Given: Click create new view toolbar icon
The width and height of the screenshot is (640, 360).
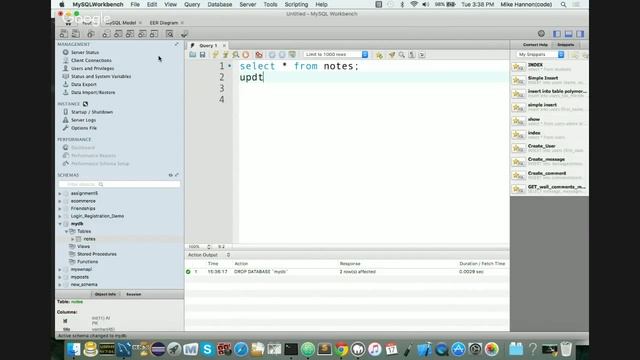Looking at the screenshot, I should point(130,34).
